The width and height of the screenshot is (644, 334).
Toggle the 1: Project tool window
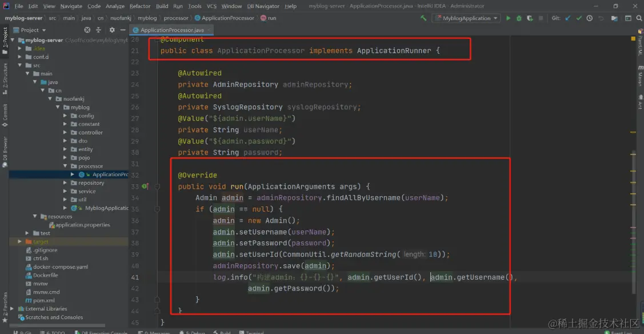5,40
